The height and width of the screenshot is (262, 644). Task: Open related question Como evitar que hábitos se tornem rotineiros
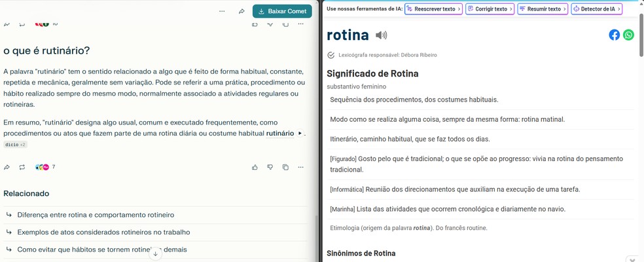(x=155, y=250)
